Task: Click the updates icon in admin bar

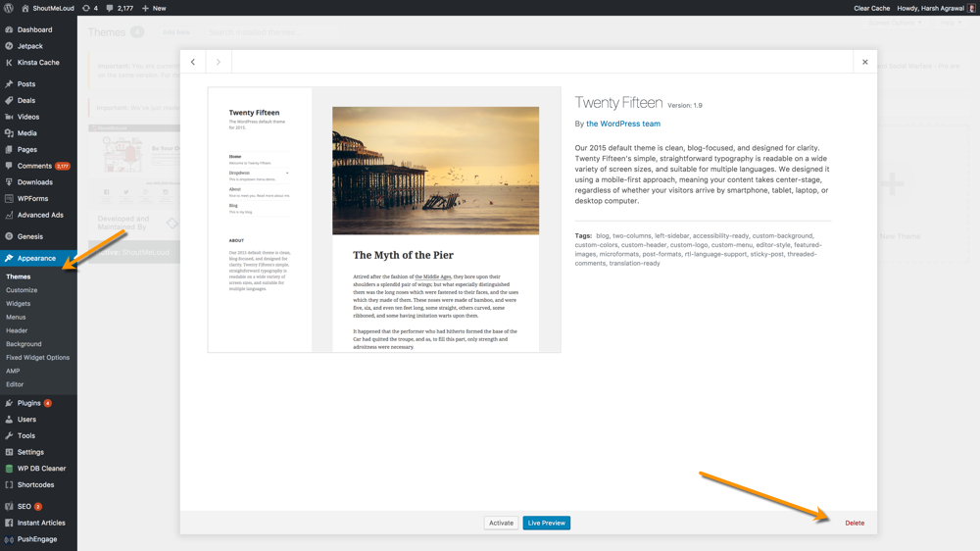Action: (x=86, y=8)
